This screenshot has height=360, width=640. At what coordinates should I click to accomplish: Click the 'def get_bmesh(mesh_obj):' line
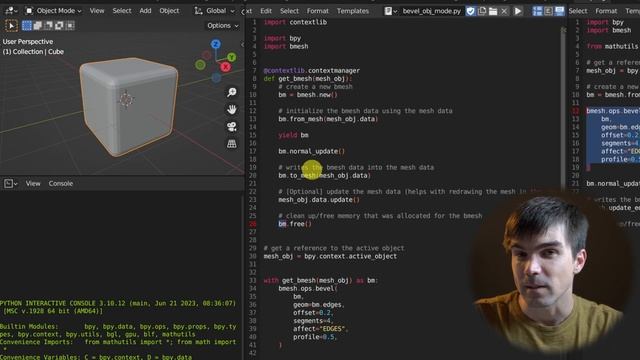point(308,79)
